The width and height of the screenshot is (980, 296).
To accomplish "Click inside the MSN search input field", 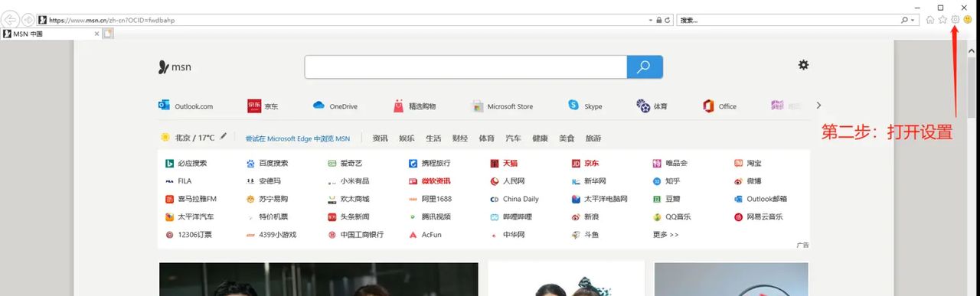I will pos(465,67).
